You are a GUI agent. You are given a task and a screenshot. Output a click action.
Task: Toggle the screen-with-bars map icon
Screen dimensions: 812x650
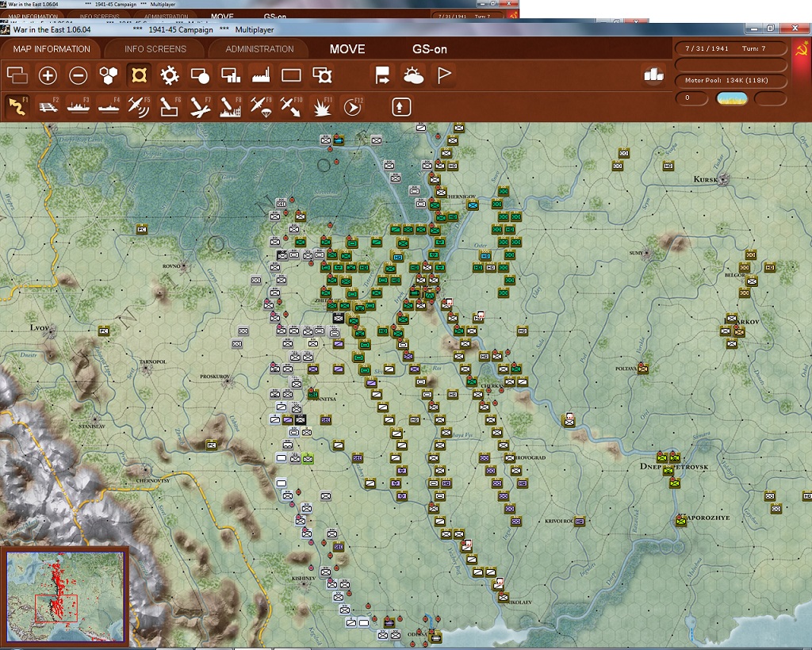point(231,75)
